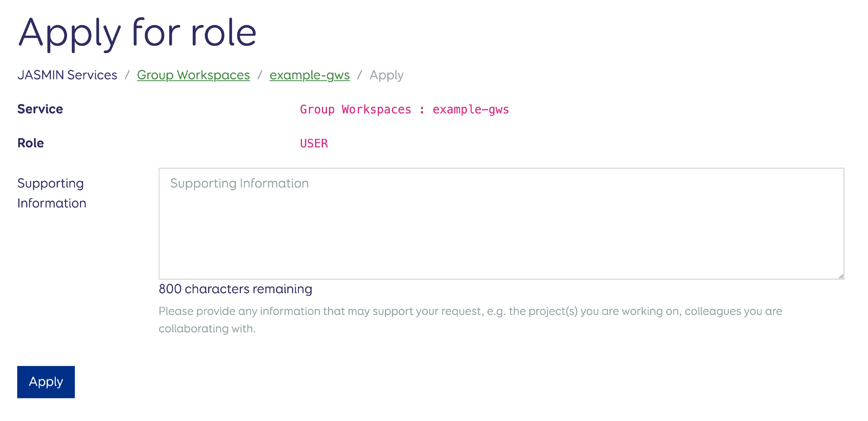Click inside the Supporting Information text area
This screenshot has height=421, width=868.
[499, 223]
